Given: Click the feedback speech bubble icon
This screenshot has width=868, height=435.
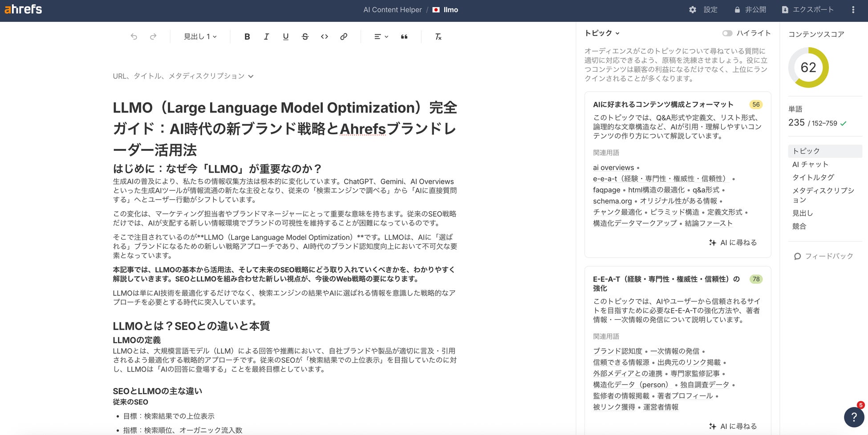Looking at the screenshot, I should [797, 256].
